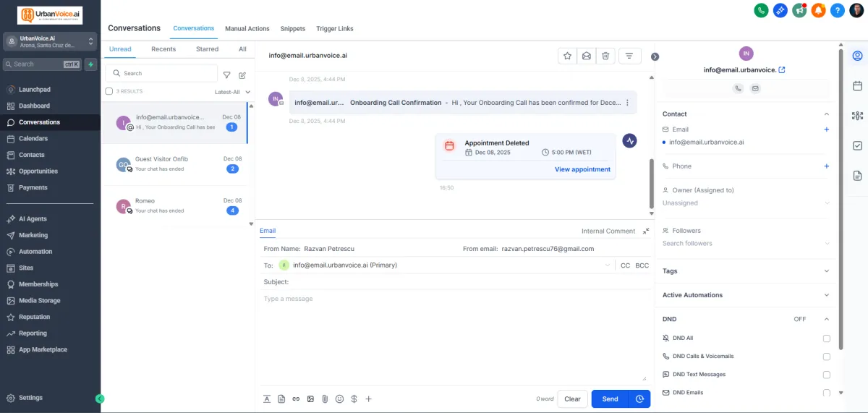Show the Recents conversations tab
This screenshot has height=413, width=868.
click(x=163, y=49)
